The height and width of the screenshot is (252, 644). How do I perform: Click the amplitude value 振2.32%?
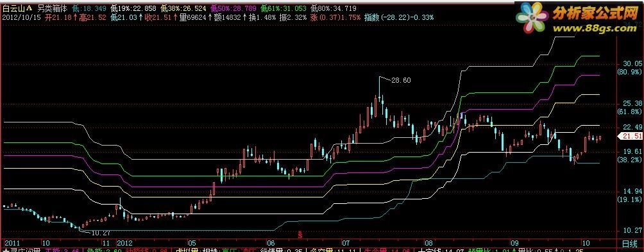(x=293, y=17)
